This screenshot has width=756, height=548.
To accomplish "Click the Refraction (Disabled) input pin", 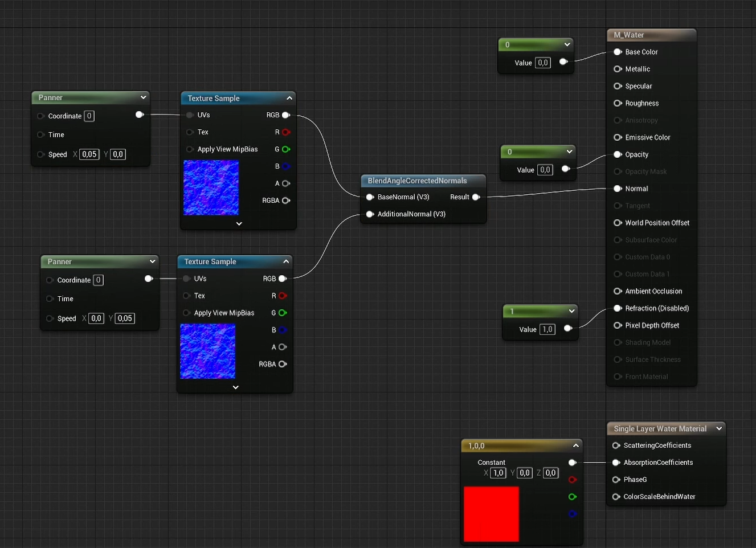I will pos(618,308).
